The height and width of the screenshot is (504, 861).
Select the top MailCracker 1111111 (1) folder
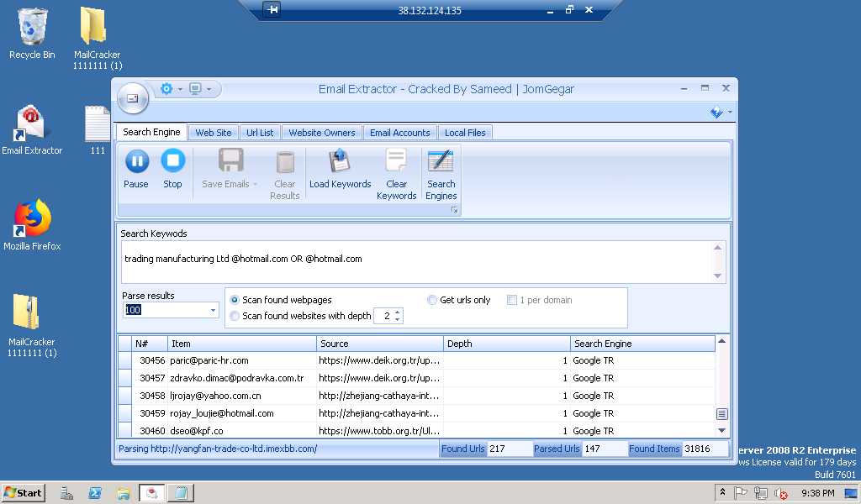(98, 39)
